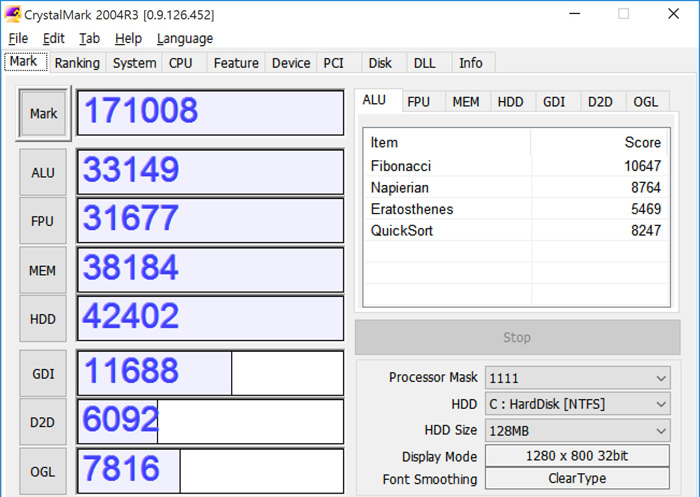The width and height of the screenshot is (700, 497).
Task: Click the Score column header
Action: coord(600,142)
